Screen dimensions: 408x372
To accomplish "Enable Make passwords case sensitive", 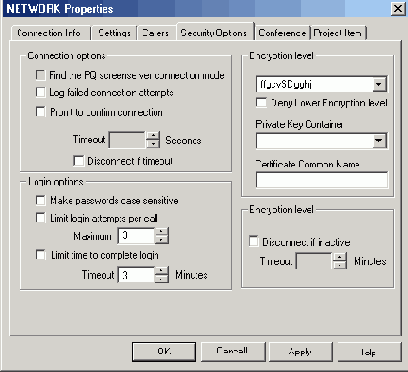I will [40, 200].
